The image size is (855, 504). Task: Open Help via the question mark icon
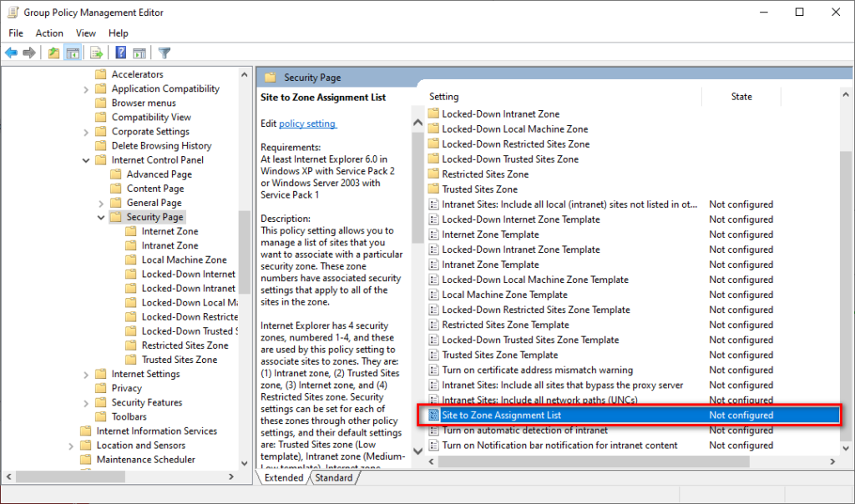(x=120, y=52)
